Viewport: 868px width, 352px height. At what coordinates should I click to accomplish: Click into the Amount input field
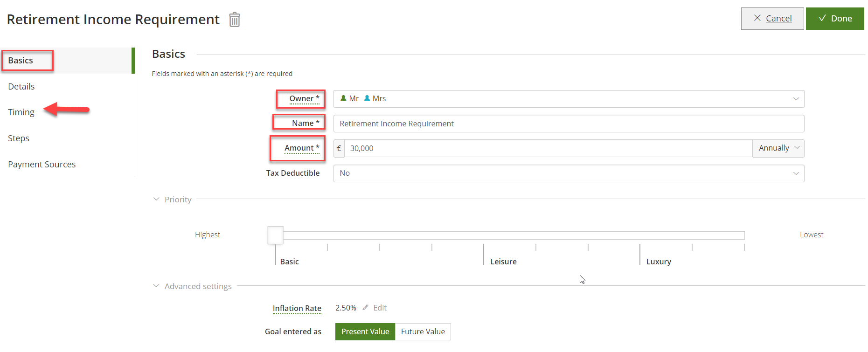[549, 148]
